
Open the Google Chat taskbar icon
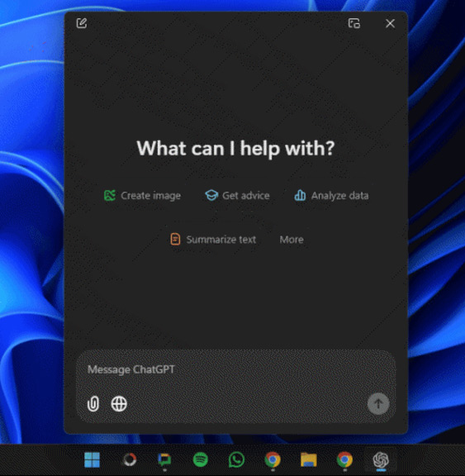click(164, 460)
